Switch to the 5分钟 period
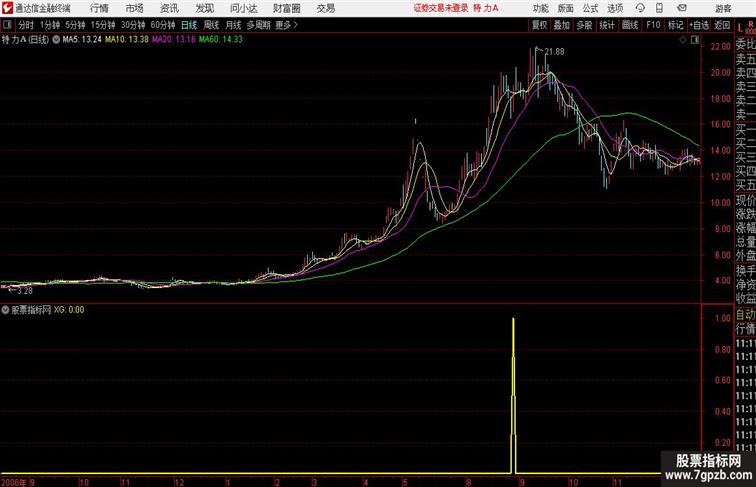 tap(75, 25)
